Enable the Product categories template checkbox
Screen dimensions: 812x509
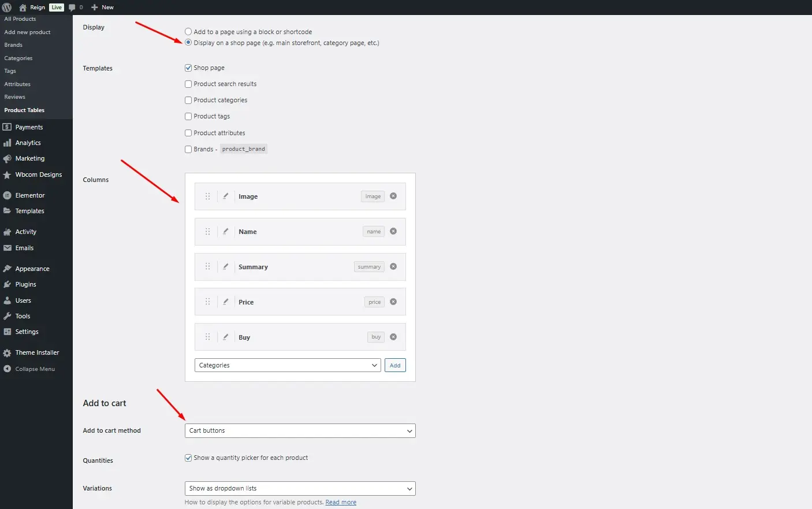(188, 100)
